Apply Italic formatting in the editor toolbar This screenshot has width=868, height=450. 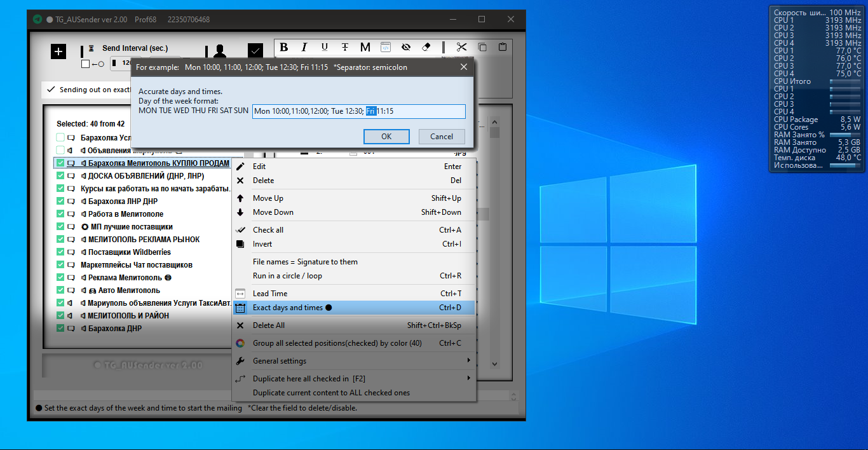click(x=304, y=47)
